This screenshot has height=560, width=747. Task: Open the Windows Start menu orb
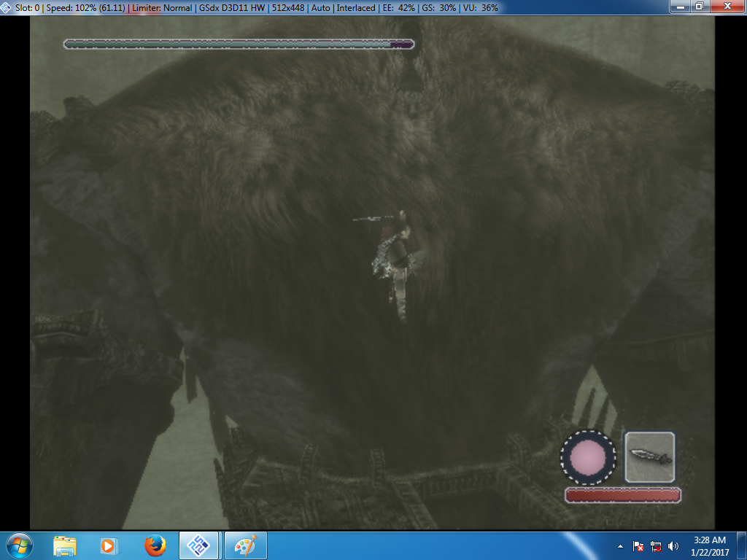click(20, 545)
